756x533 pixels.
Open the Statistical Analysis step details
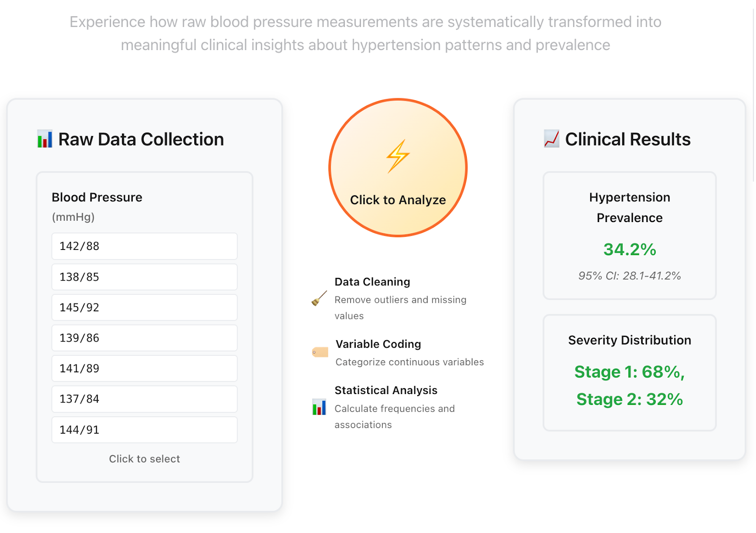(x=386, y=390)
